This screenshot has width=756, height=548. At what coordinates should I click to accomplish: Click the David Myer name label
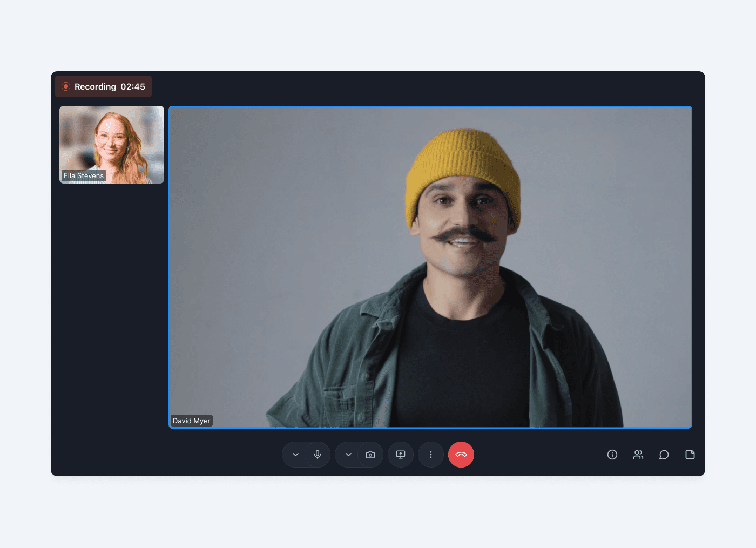coord(192,421)
